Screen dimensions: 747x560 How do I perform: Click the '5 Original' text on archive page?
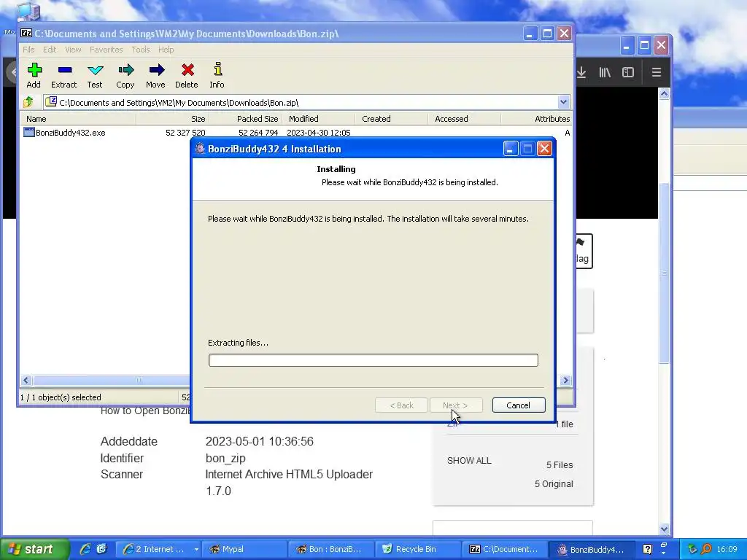(x=554, y=484)
